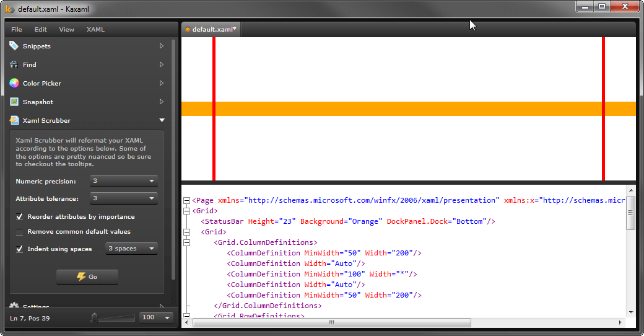Minimize the Kaxaml window
644x336 pixels.
tap(585, 7)
